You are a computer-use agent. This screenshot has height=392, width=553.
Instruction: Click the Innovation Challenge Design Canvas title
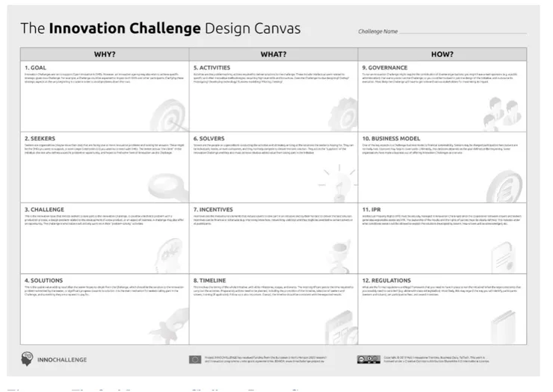160,28
